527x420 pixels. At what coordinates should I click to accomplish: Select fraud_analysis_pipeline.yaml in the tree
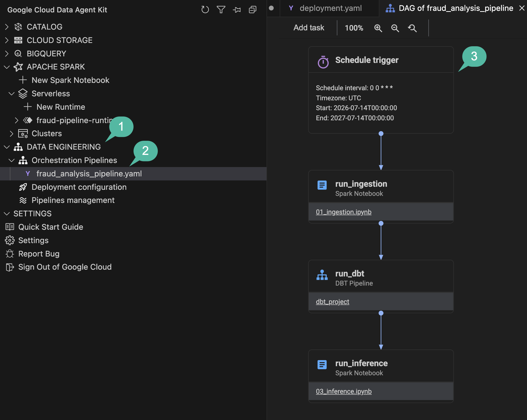(133, 174)
